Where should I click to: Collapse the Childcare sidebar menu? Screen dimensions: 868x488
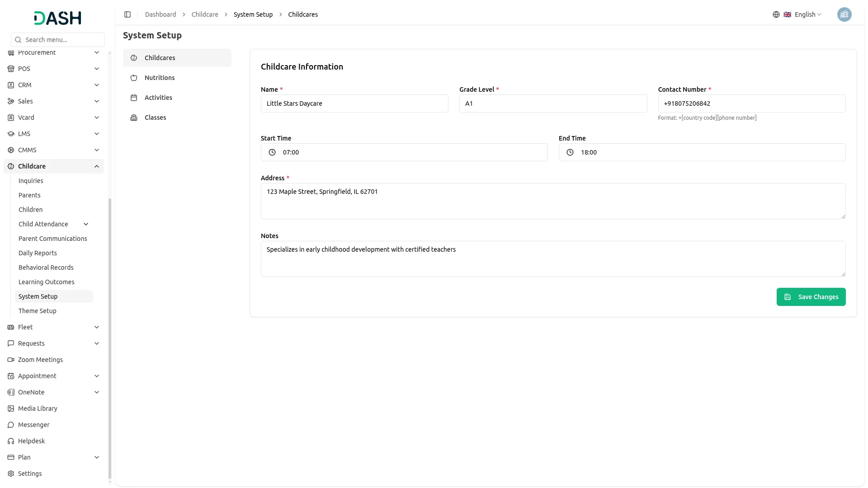(x=97, y=166)
